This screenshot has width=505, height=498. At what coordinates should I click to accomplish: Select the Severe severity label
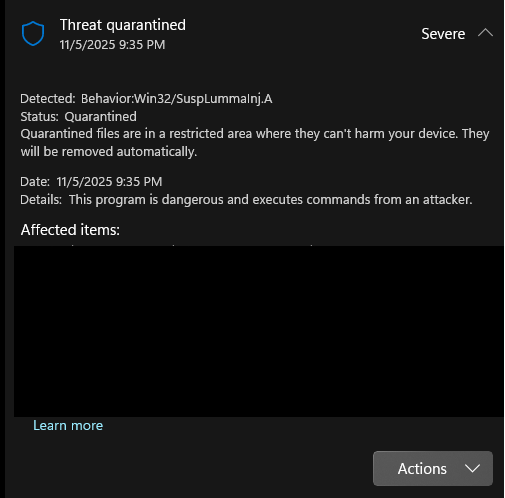pos(443,34)
